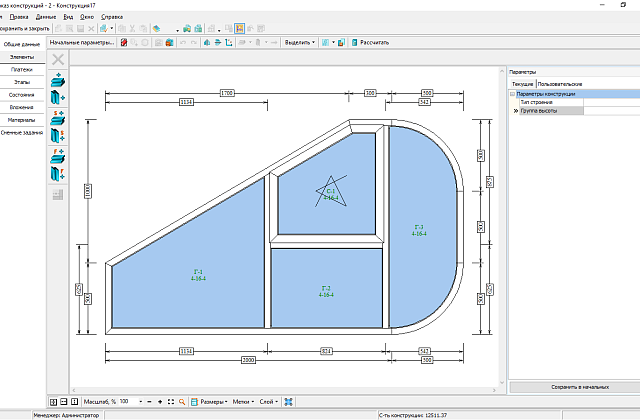Screen dimensions: 640x420
Task: Click the first green export icon
Action: [x=187, y=29]
